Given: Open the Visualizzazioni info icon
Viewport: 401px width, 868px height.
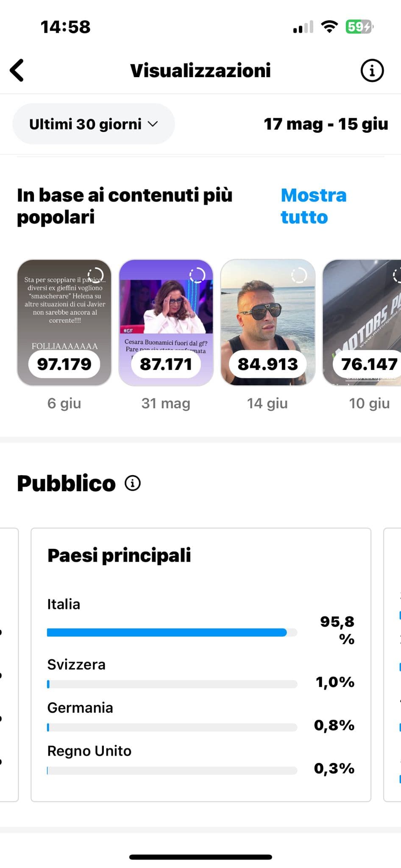Looking at the screenshot, I should coord(372,70).
